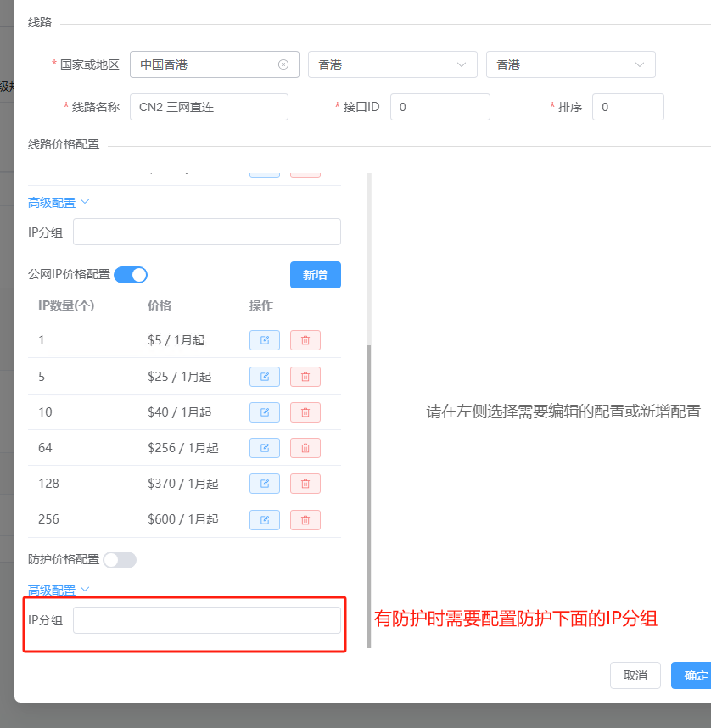Enable the 防护价格配置 switch
Image resolution: width=711 pixels, height=728 pixels.
click(120, 560)
